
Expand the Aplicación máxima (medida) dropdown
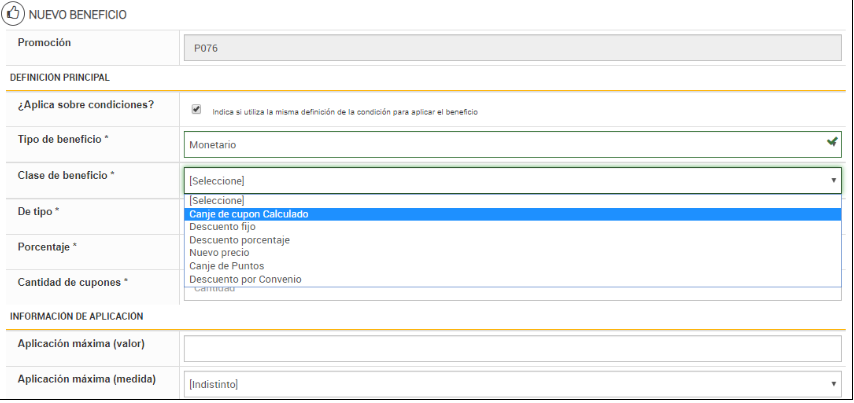(x=833, y=384)
